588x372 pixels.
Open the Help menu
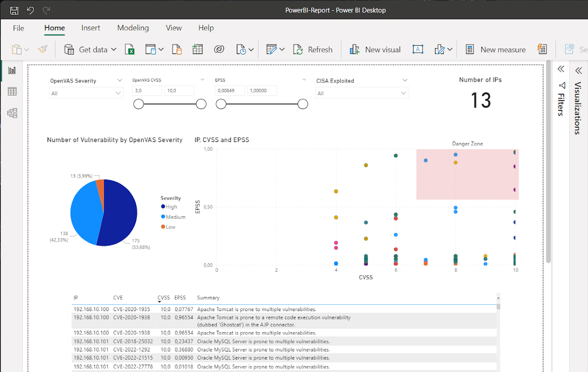(x=206, y=28)
